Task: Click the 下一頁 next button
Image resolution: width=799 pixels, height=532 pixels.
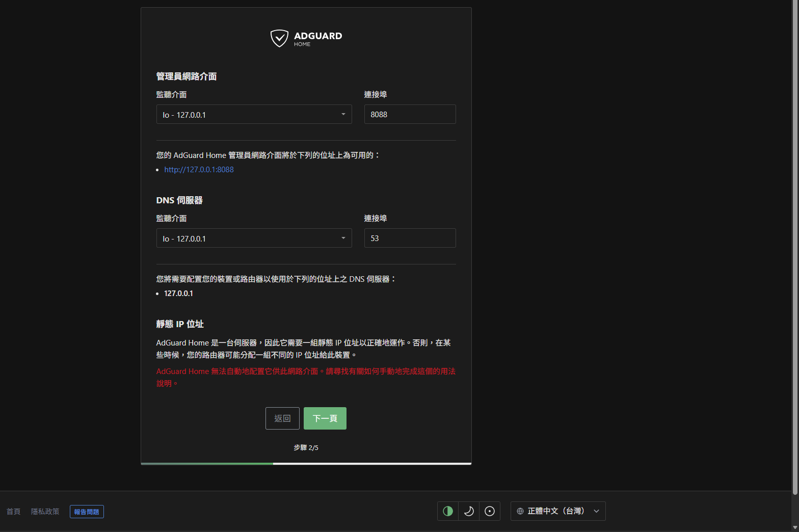Action: [x=325, y=418]
